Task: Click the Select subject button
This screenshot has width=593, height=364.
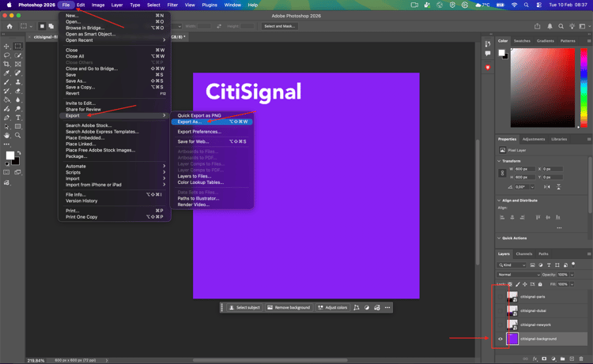Action: (x=244, y=308)
